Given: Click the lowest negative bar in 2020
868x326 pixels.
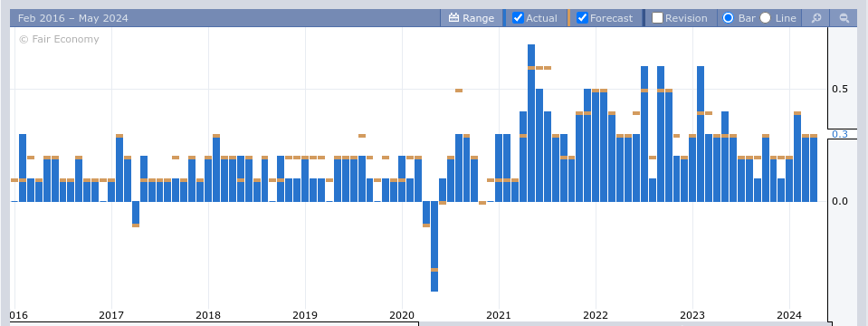Looking at the screenshot, I should 434,246.
